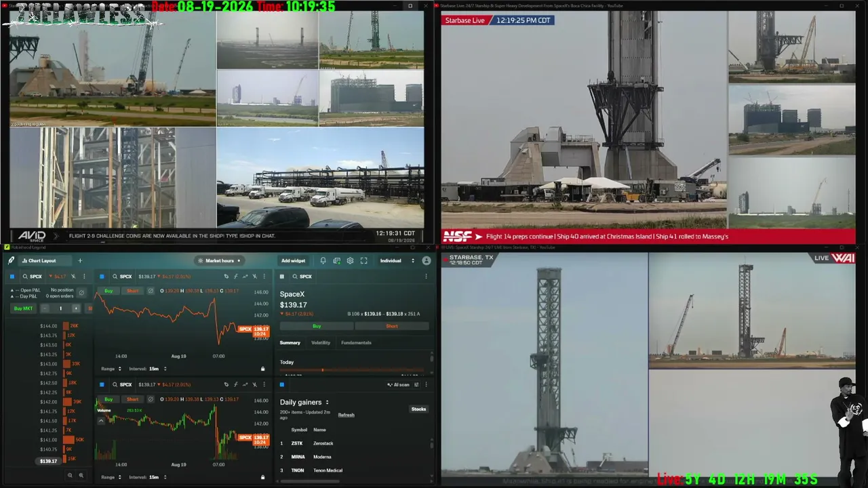868x488 pixels.
Task: Open indicators function icon on candlestick chart
Action: [235, 384]
